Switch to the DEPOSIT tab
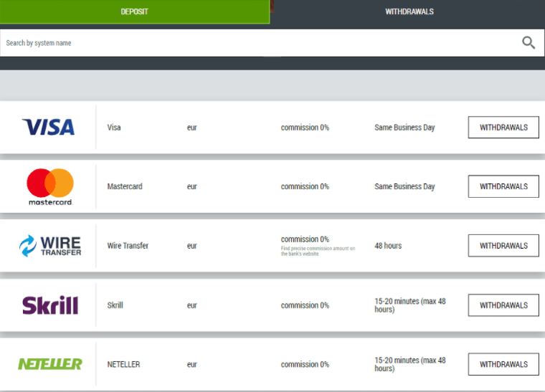The width and height of the screenshot is (545, 392). coord(135,11)
